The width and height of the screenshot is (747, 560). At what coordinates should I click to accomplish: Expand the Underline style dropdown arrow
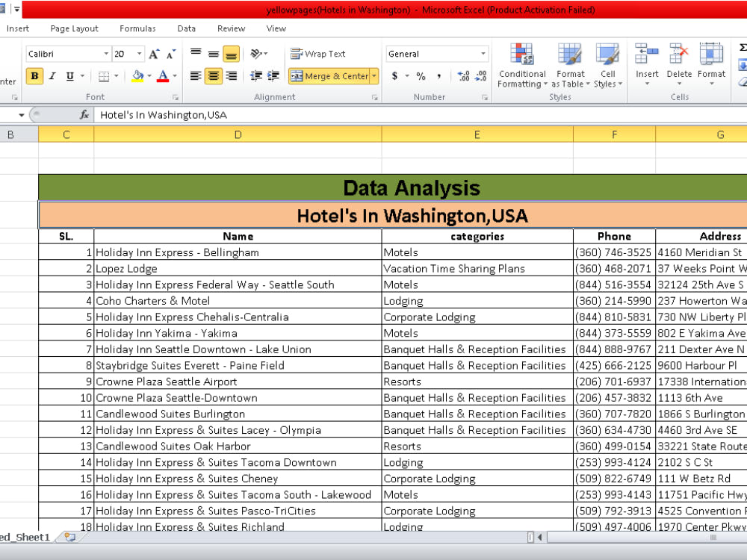tap(82, 75)
